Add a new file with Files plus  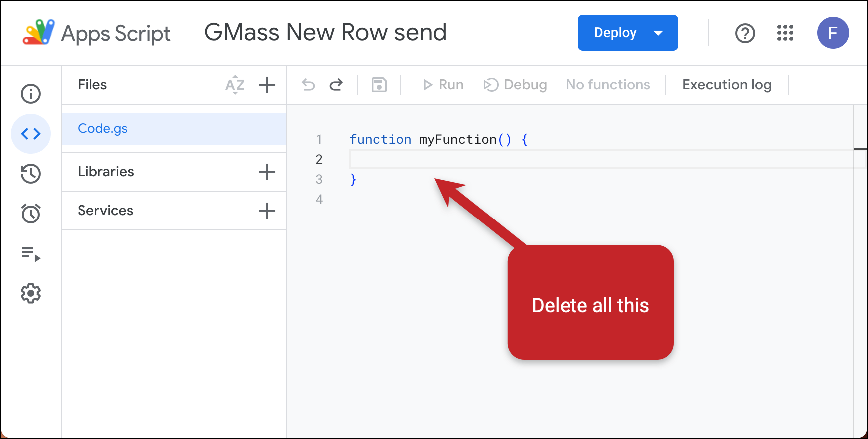tap(267, 85)
